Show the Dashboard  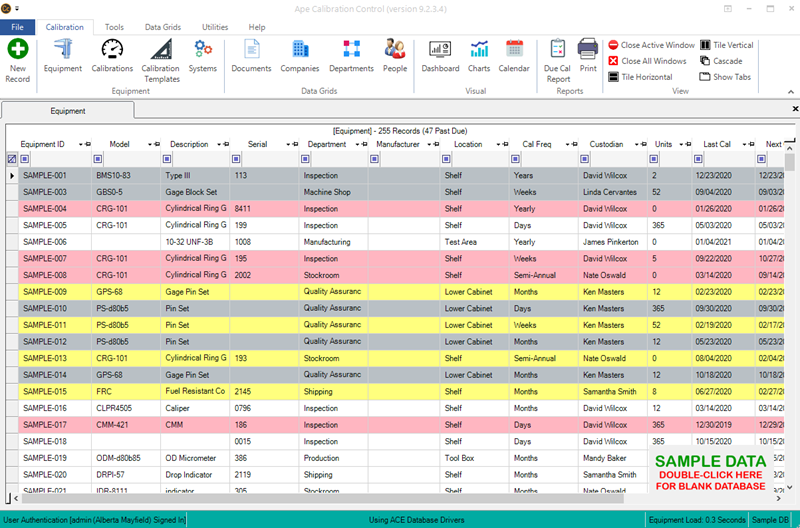[440, 55]
